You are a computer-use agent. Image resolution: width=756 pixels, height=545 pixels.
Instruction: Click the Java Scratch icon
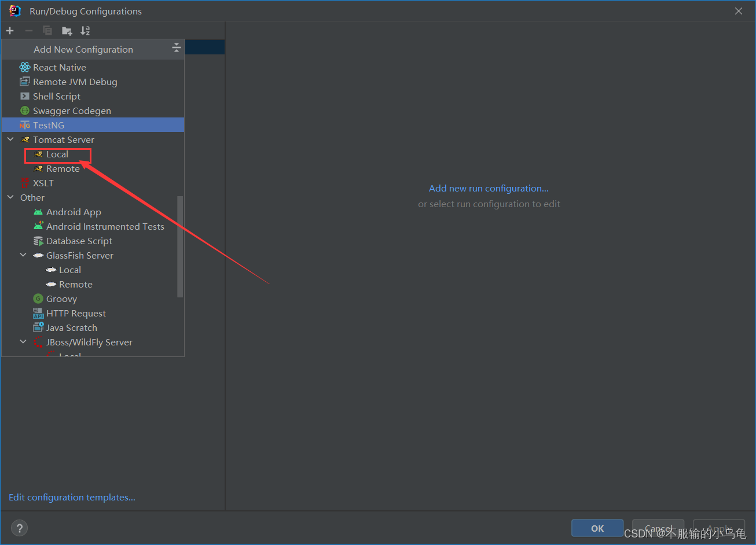pyautogui.click(x=38, y=327)
